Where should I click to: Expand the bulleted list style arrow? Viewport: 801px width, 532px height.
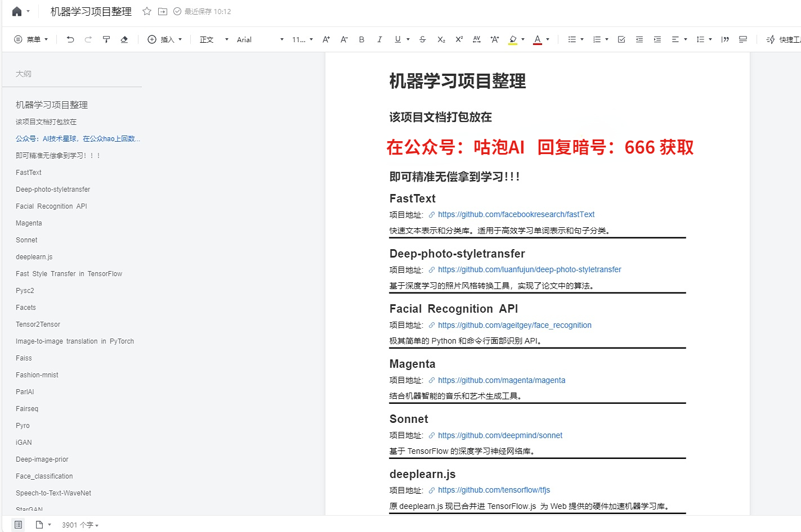582,39
